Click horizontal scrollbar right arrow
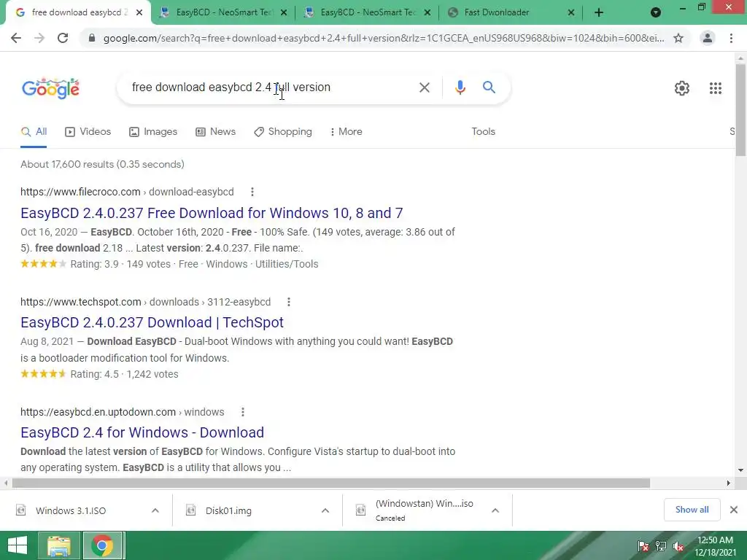This screenshot has width=747, height=560. (x=729, y=483)
